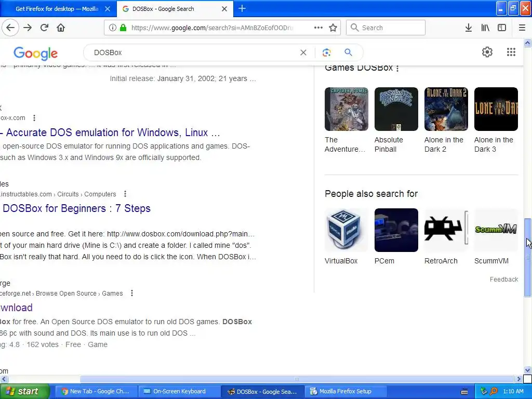The height and width of the screenshot is (399, 532).
Task: Open the Windows start menu
Action: (x=24, y=392)
